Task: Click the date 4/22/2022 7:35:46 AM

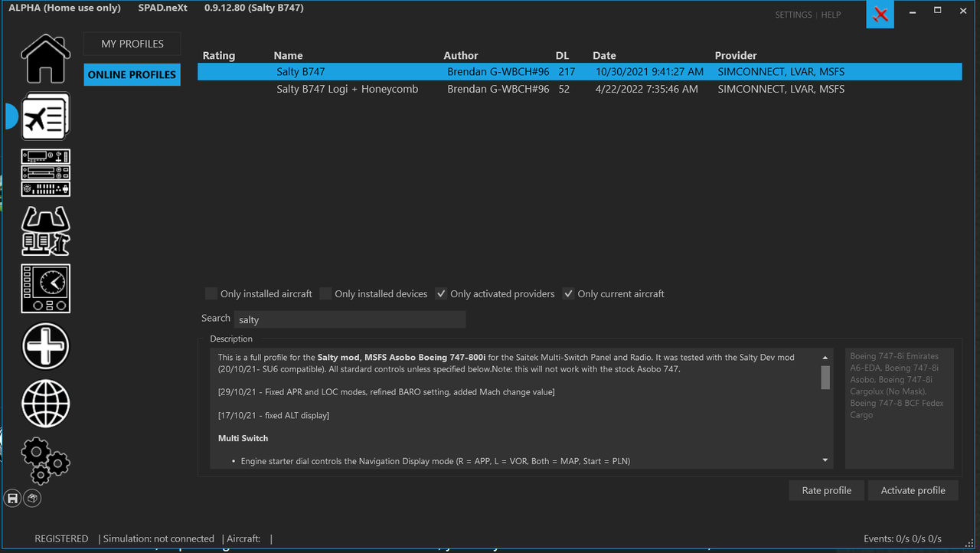Action: pos(647,89)
